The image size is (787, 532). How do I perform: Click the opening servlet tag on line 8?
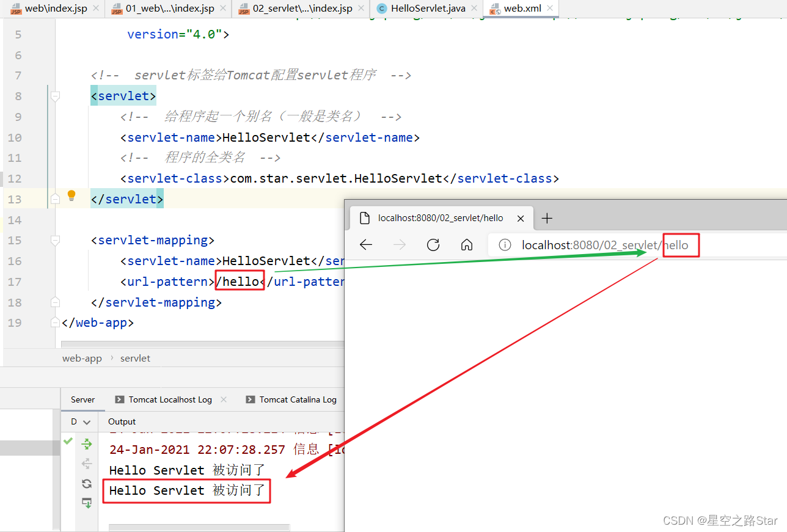(123, 96)
